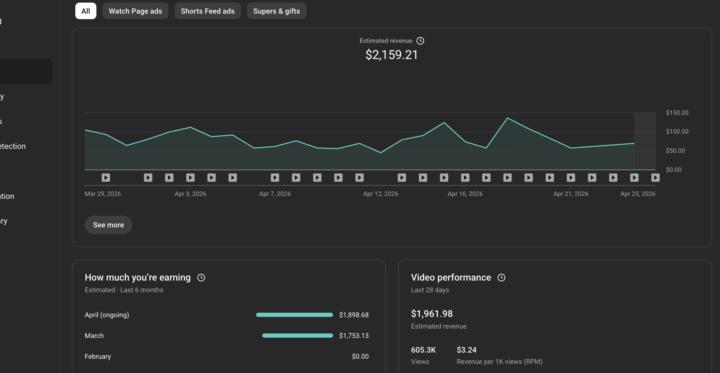The height and width of the screenshot is (373, 720).
Task: Click the How much you're earning heading
Action: coord(138,277)
